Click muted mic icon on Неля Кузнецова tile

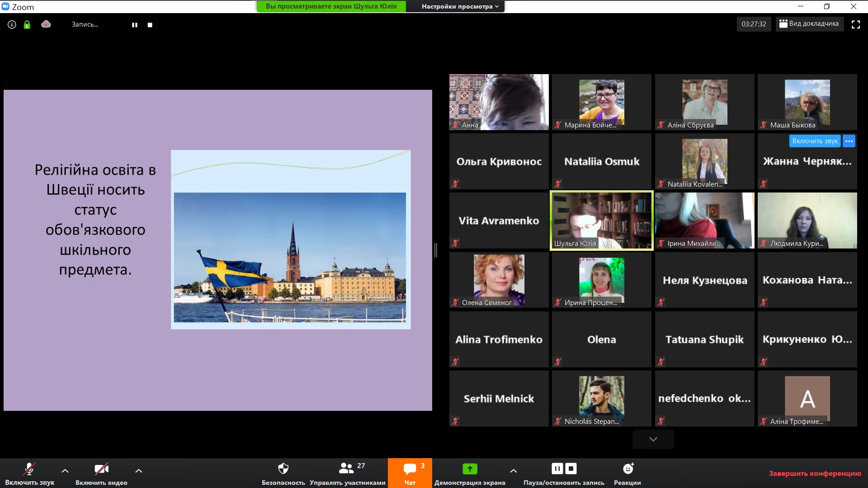pos(661,302)
